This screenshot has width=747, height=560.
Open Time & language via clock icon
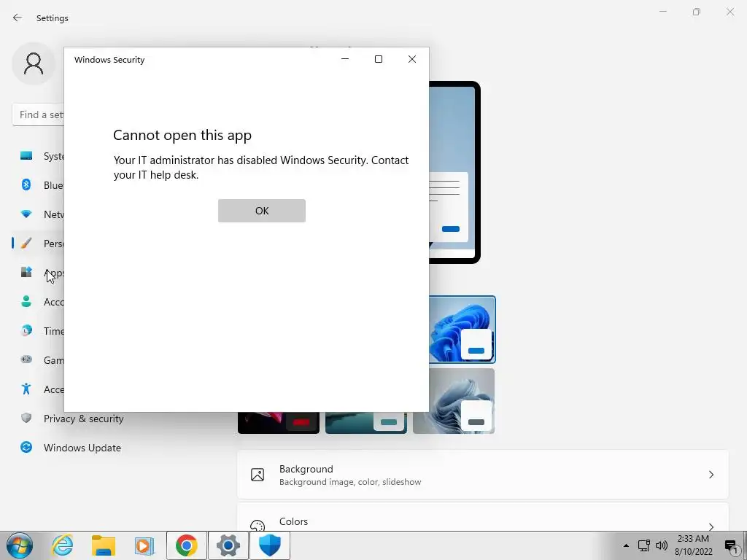pyautogui.click(x=26, y=330)
